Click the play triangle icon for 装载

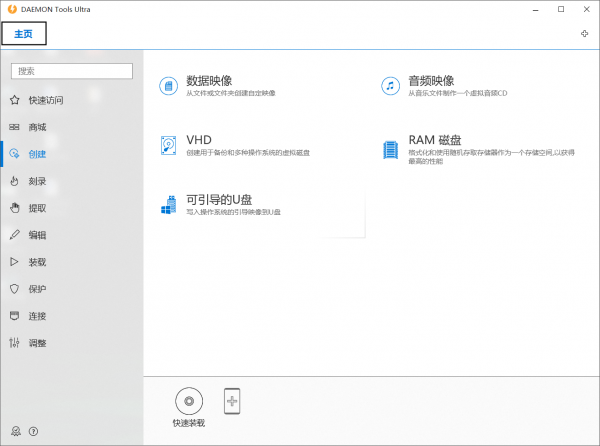coord(14,262)
